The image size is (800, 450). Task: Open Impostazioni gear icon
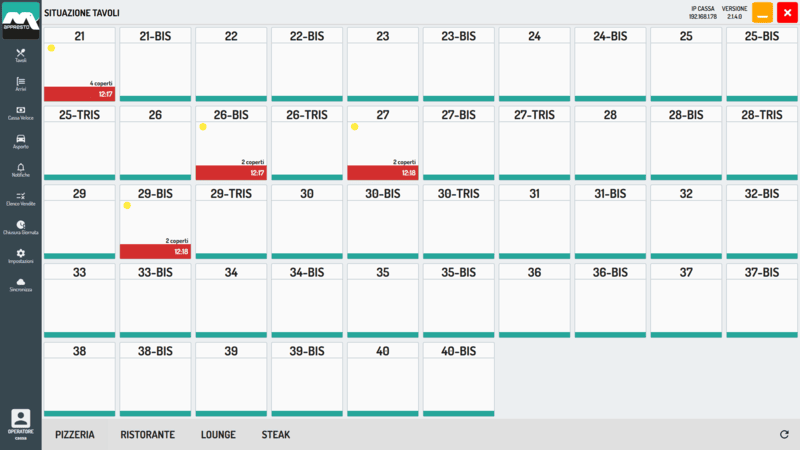click(x=20, y=256)
